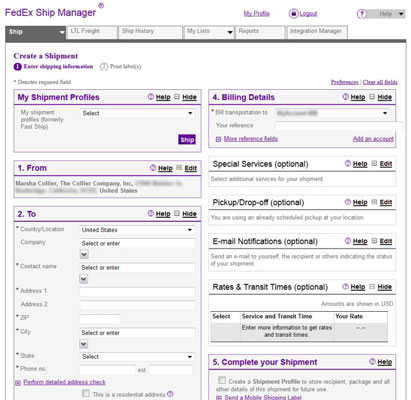Click the help icon in From section
The width and height of the screenshot is (411, 400).
tap(153, 168)
